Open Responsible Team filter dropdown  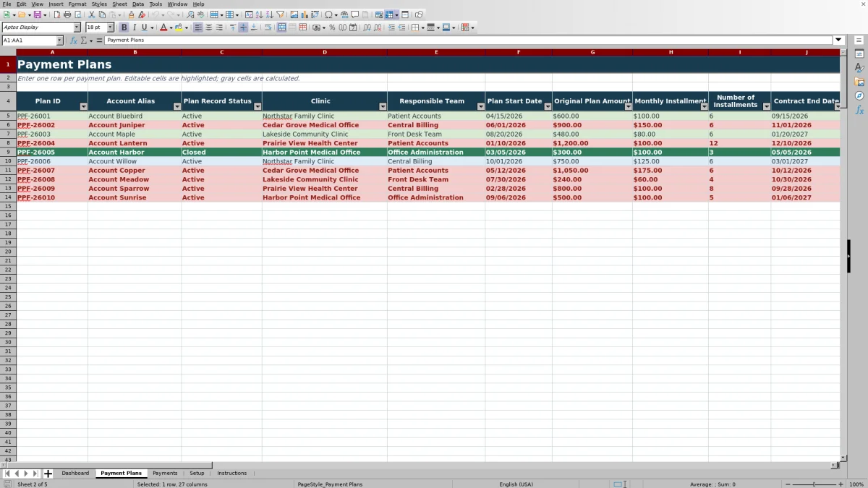click(x=481, y=106)
